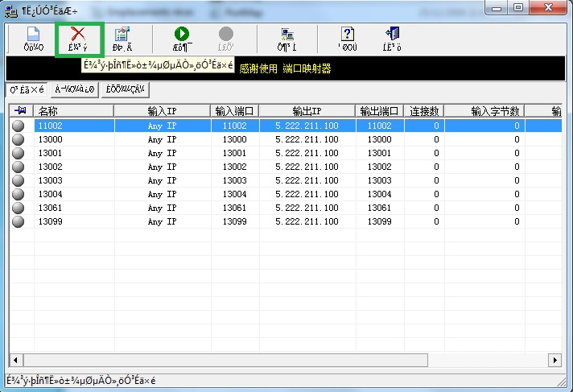Click 'Any IP' cell in row 13000

click(163, 140)
